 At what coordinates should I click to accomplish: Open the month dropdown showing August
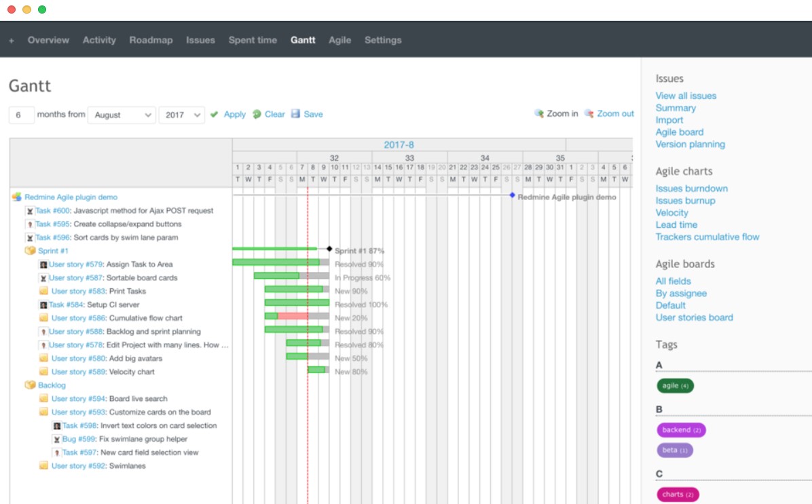[x=122, y=115]
